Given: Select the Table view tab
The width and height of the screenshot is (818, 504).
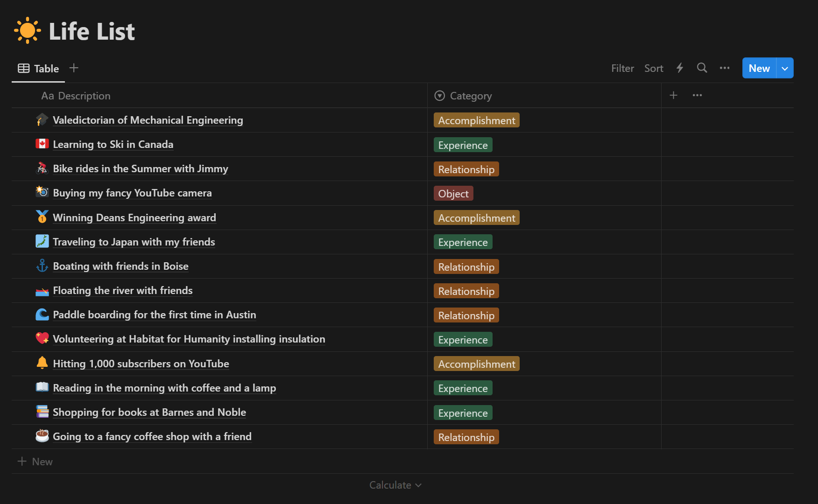Looking at the screenshot, I should (x=39, y=69).
